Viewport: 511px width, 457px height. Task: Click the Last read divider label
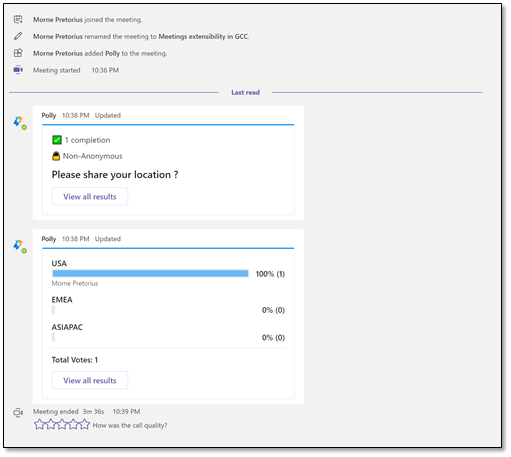[x=246, y=92]
